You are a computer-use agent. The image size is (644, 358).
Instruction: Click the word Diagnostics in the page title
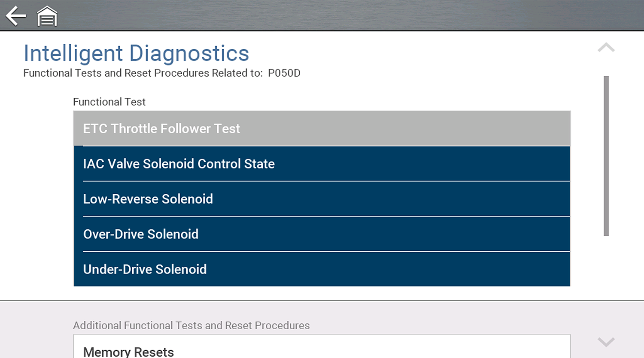[189, 54]
